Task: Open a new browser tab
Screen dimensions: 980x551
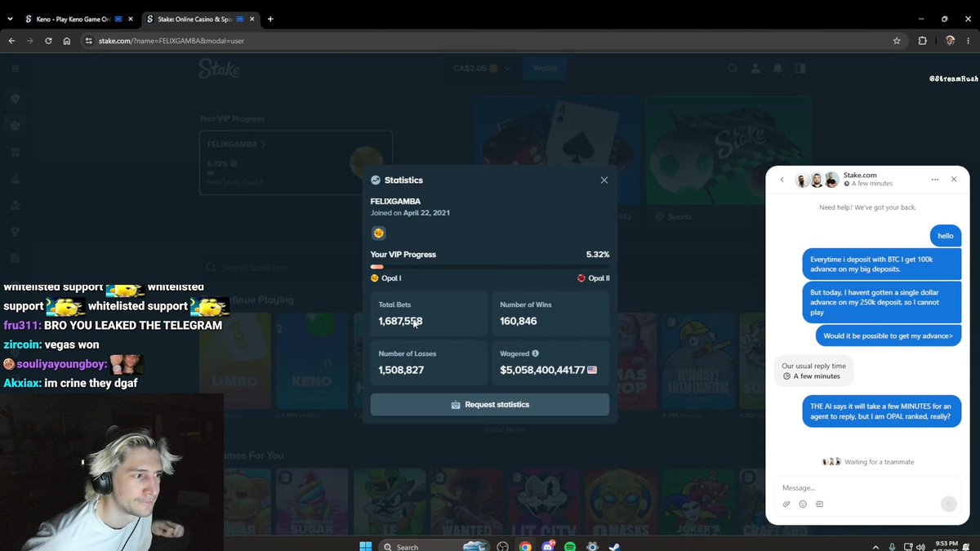Action: [270, 19]
